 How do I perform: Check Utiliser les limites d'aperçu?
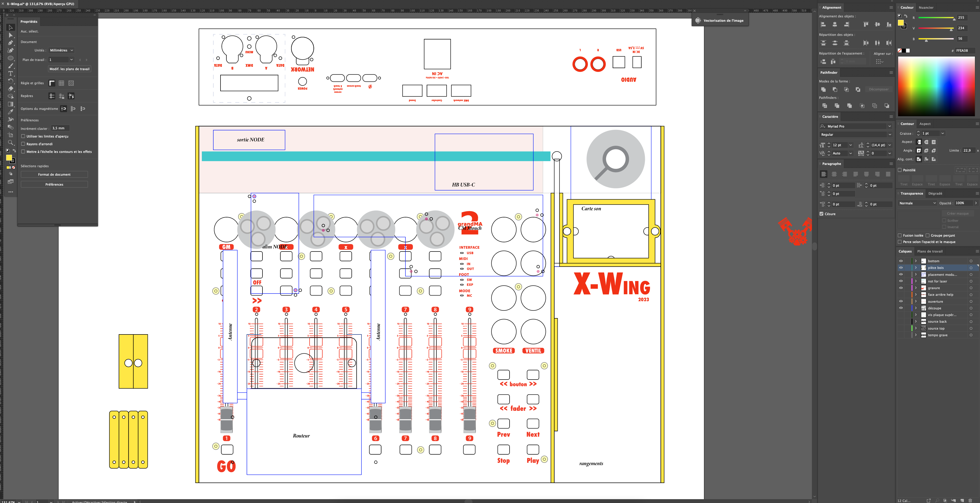23,136
